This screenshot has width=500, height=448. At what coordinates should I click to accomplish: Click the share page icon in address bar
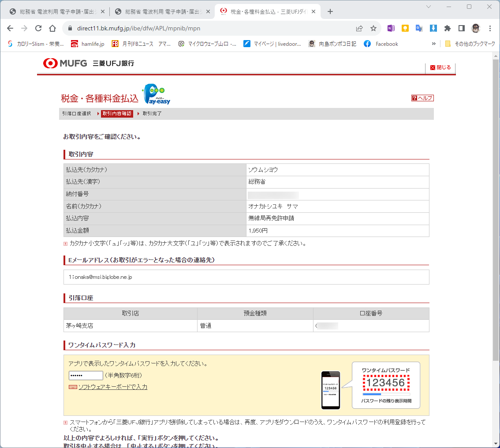coord(359,28)
